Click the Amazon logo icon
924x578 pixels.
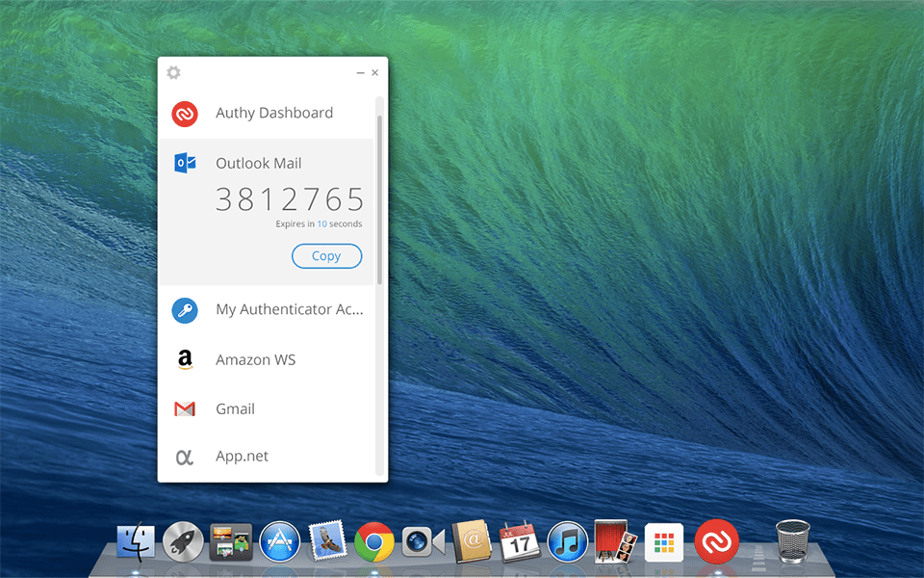tap(185, 359)
